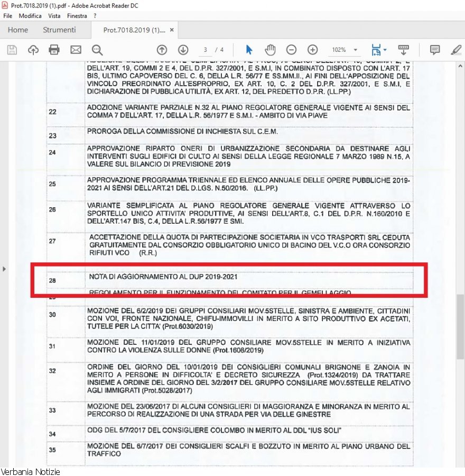Switch to the Hand pan tool
The height and width of the screenshot is (476, 465).
(x=271, y=50)
